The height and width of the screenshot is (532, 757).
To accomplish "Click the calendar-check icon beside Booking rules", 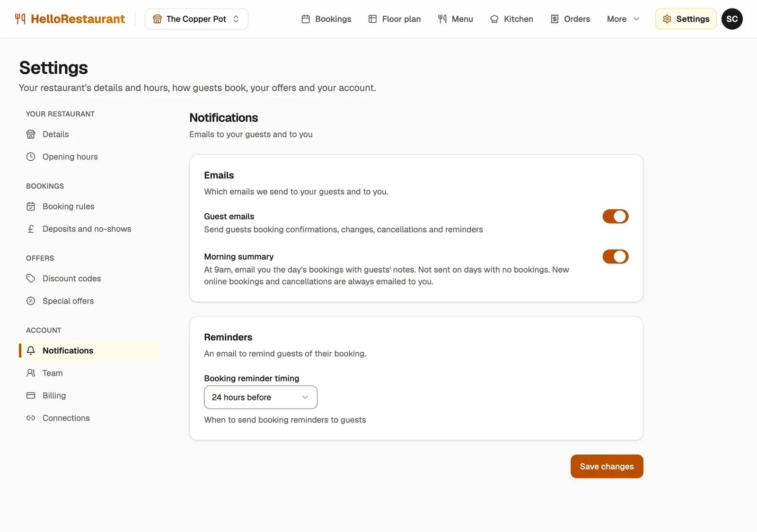I will 31,206.
